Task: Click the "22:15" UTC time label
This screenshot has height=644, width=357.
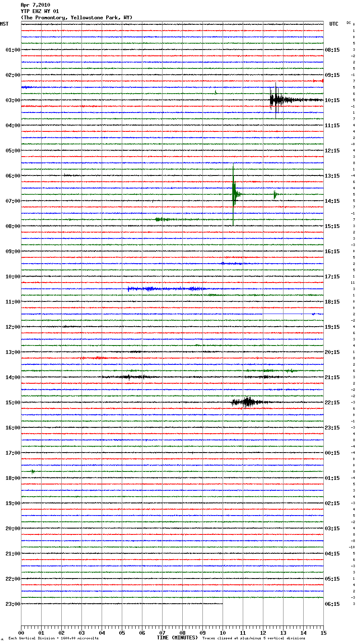Action: (332, 403)
